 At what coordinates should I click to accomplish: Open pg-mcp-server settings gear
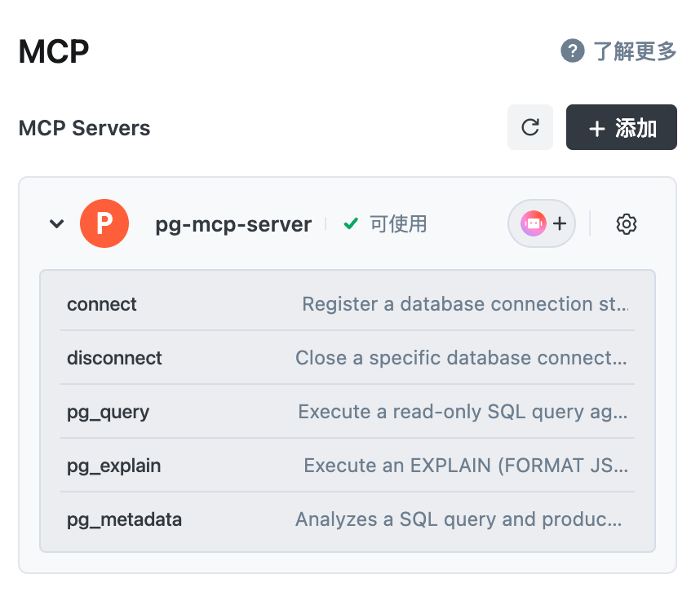tap(627, 224)
